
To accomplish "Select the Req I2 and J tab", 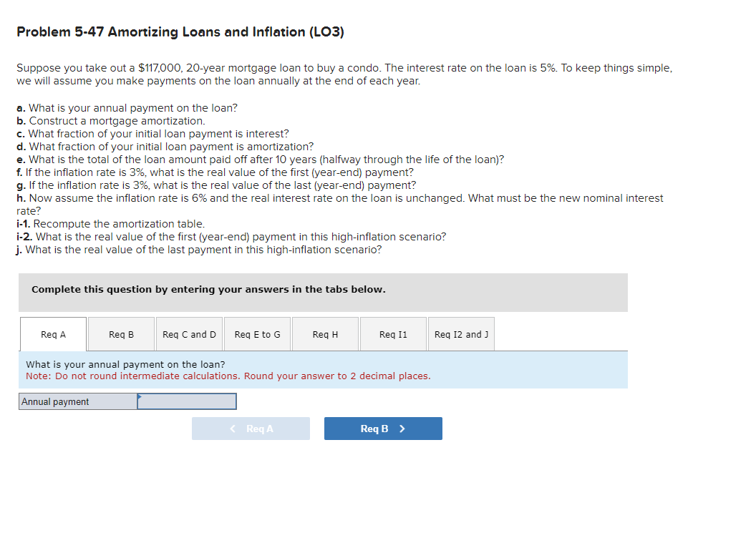I will 461,333.
